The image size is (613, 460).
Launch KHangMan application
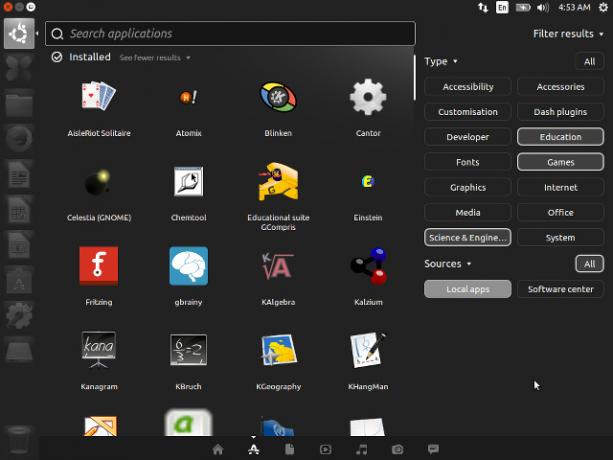[368, 350]
